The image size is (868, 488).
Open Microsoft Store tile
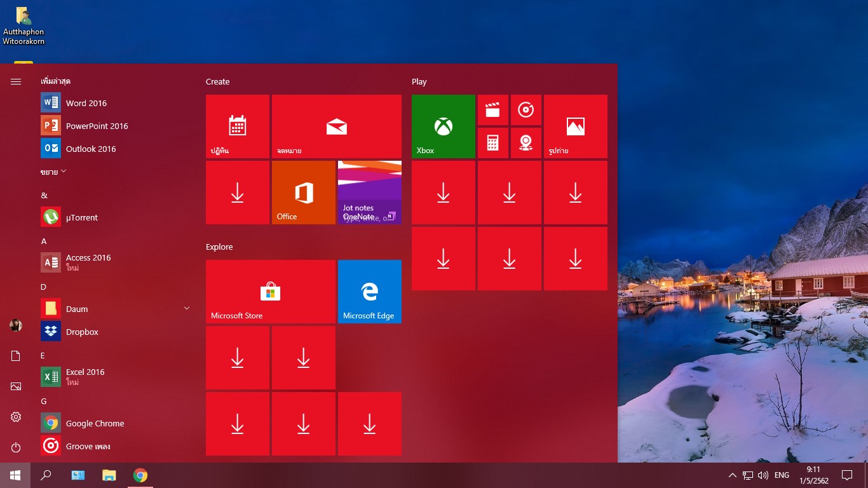[x=271, y=292]
